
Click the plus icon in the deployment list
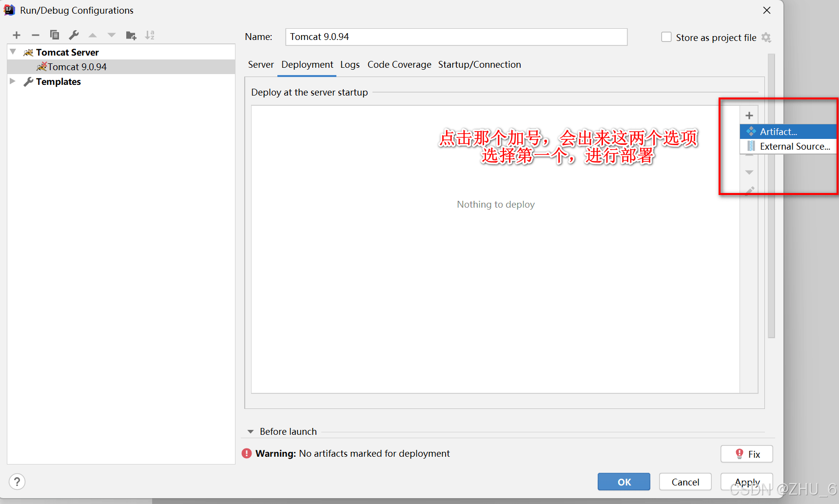point(749,116)
